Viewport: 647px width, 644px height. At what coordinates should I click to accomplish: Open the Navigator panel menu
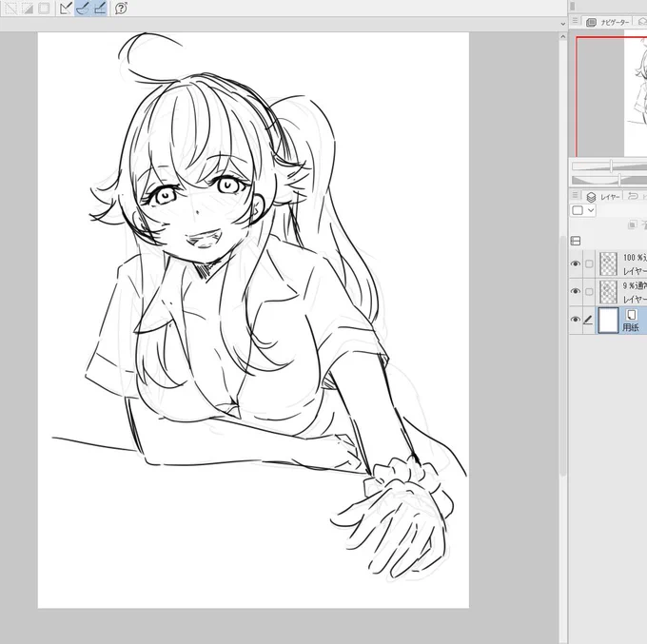coord(575,21)
